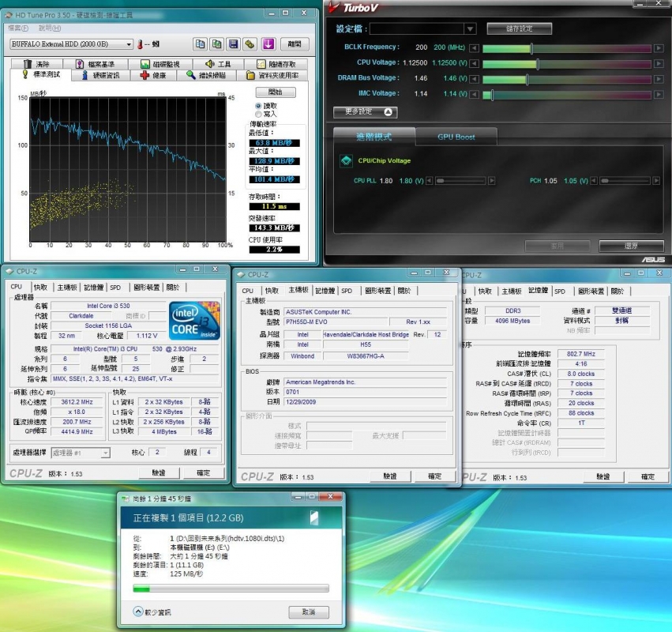Viewport: 672px width, 632px height.
Task: Select the 寫入 (write) radio button
Action: point(259,115)
